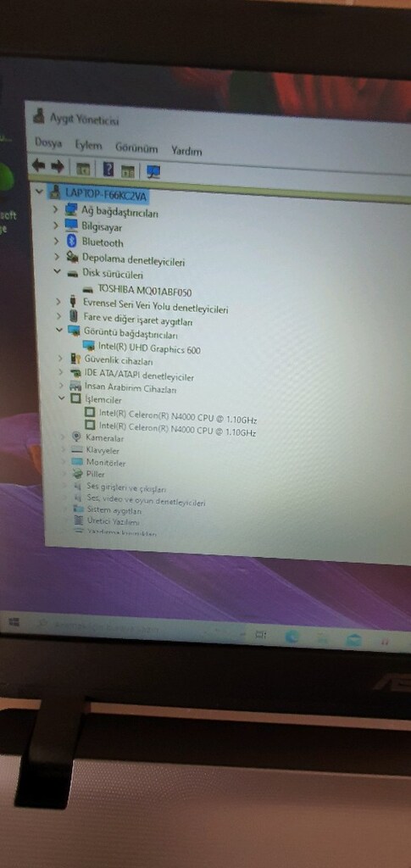Click the Piller battery icon
The width and height of the screenshot is (411, 868).
coord(77,474)
